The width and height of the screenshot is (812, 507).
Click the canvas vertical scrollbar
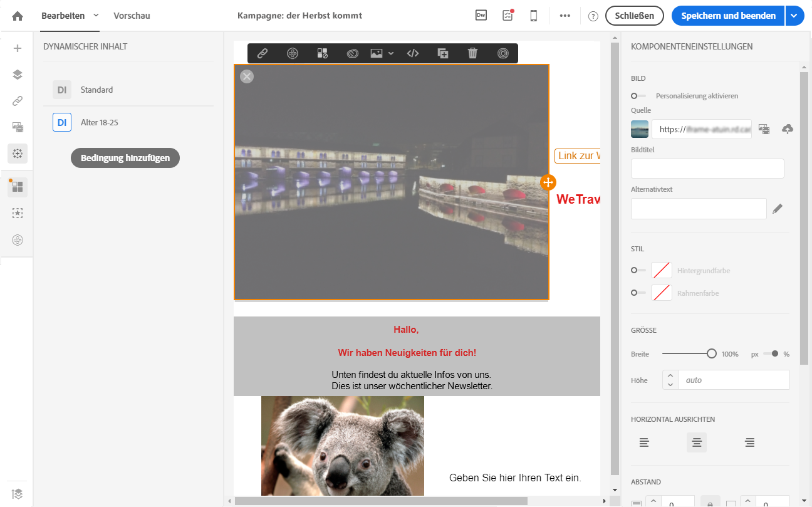coord(615,259)
